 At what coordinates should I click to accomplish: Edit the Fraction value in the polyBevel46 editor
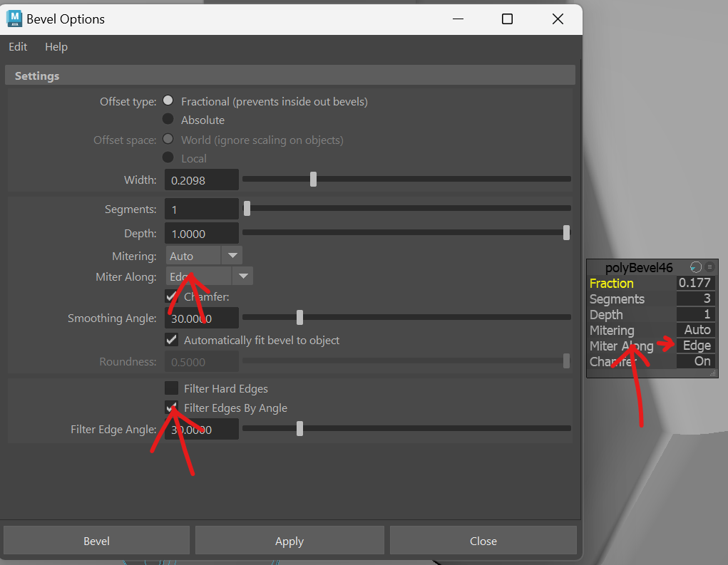pyautogui.click(x=695, y=283)
